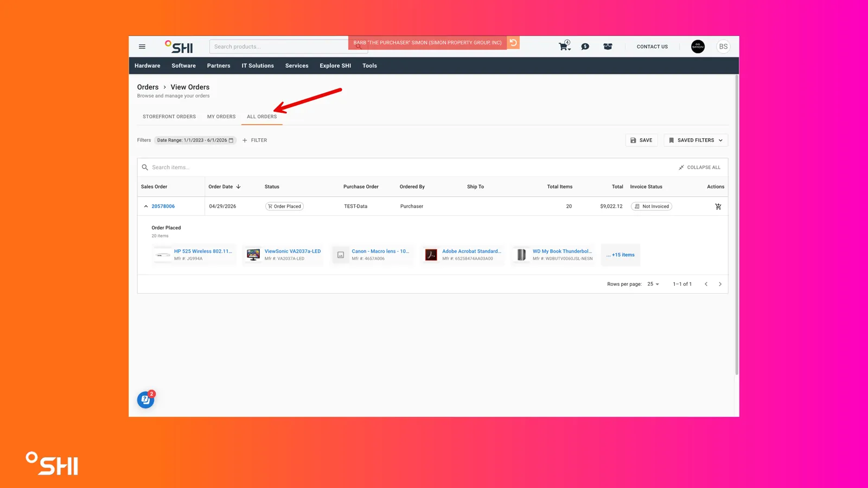
Task: Add a new Filter
Action: point(255,140)
